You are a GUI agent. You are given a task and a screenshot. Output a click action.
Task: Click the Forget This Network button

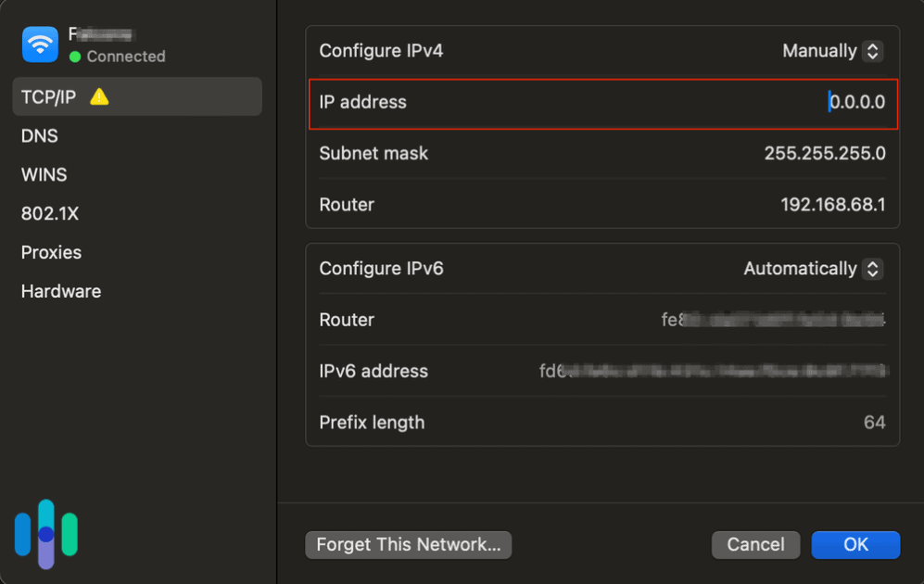pyautogui.click(x=408, y=545)
